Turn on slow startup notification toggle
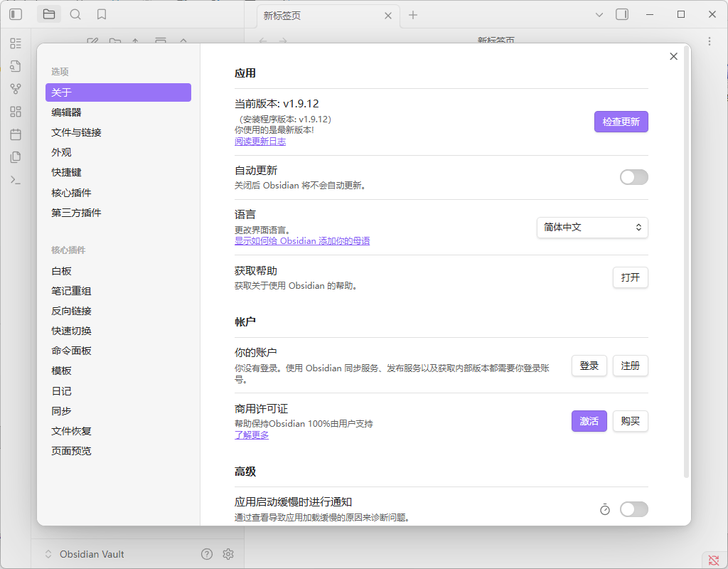Screen dimensions: 728x569 coord(633,509)
